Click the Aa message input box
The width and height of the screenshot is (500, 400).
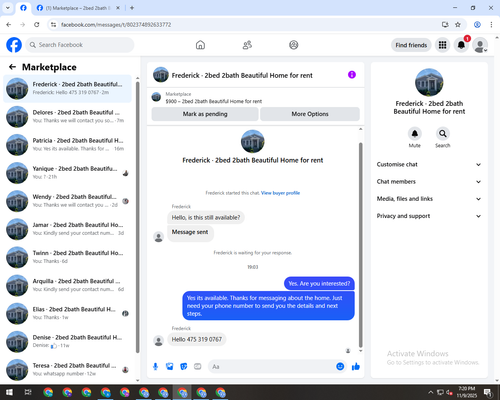pos(277,367)
